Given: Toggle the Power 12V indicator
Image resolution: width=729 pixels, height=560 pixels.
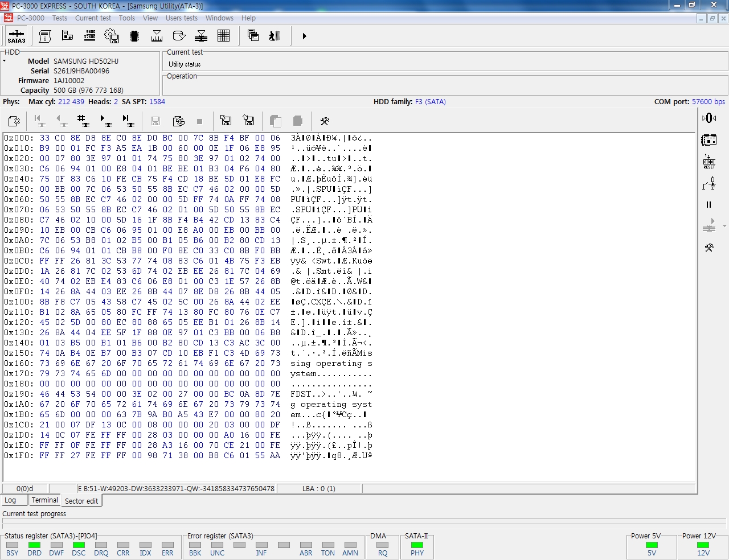Looking at the screenshot, I should (703, 545).
